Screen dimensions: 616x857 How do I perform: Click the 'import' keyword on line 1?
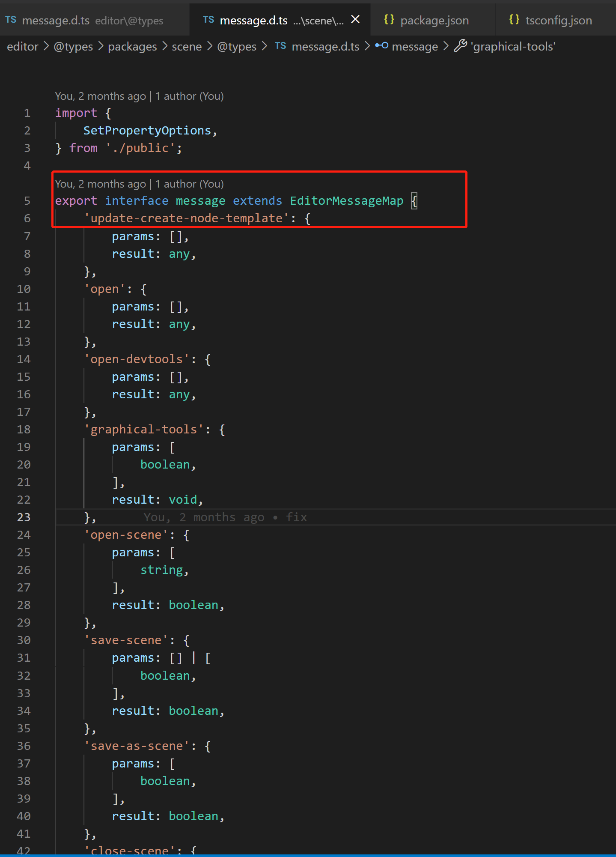click(76, 113)
